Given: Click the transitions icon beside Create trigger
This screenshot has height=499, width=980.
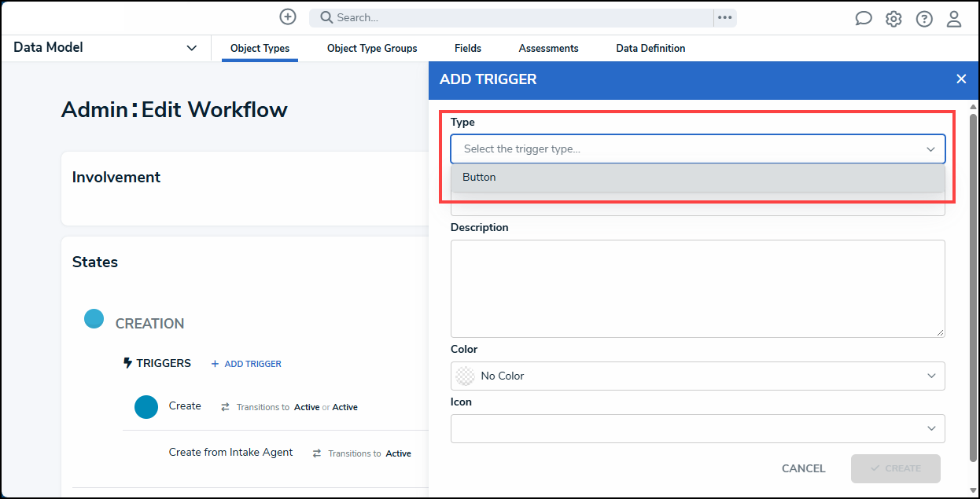Looking at the screenshot, I should [225, 407].
